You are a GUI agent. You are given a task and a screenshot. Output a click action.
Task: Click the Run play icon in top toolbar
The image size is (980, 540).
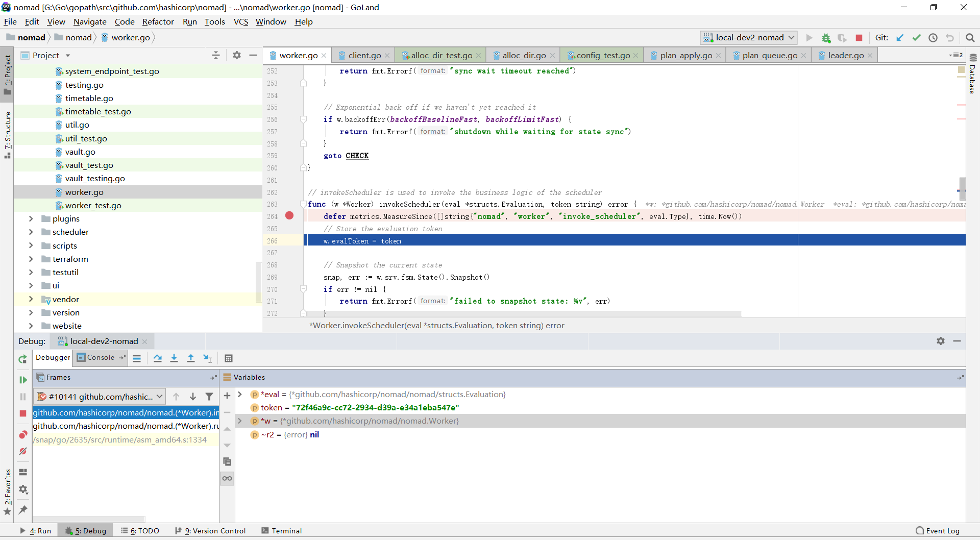[x=809, y=38]
